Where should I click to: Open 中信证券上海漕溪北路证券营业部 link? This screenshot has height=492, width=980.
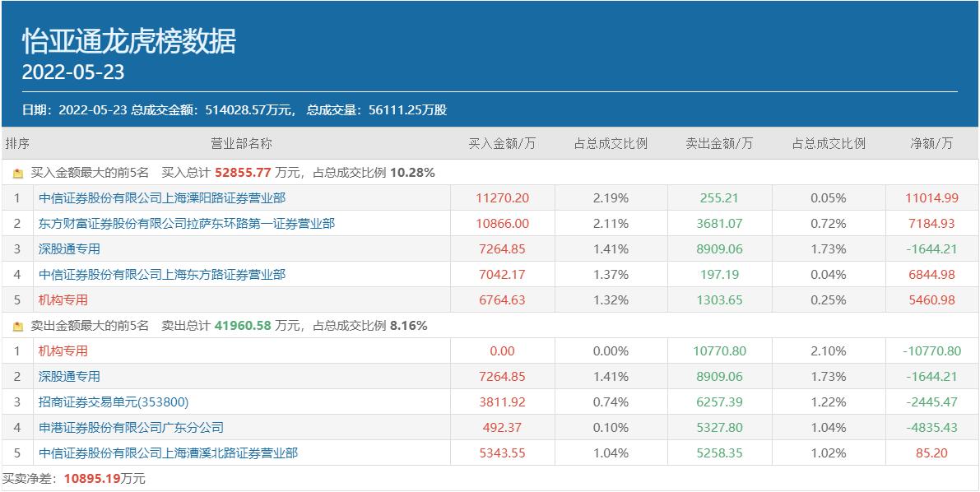click(168, 453)
